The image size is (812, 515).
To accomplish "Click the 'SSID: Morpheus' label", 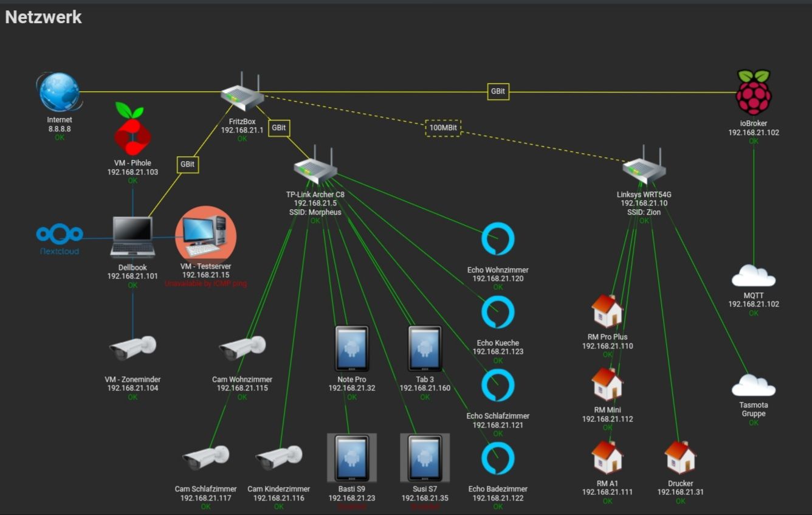I will [x=315, y=212].
